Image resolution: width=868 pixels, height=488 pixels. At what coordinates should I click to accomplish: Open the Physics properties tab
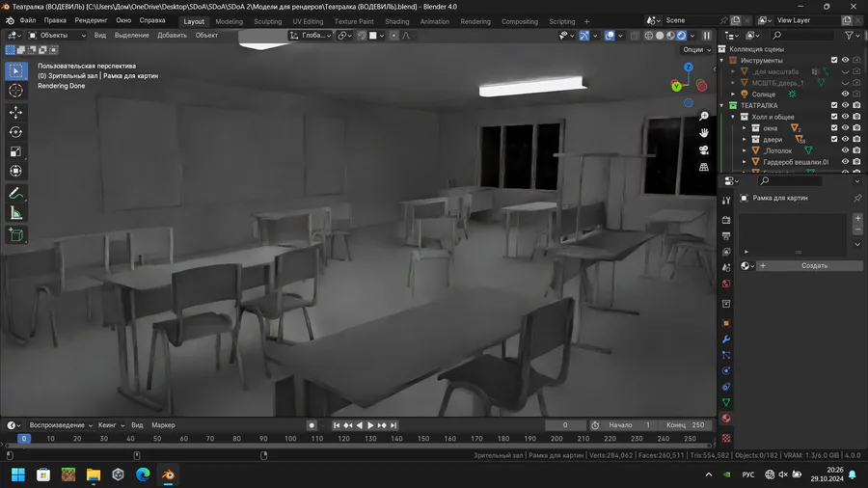(x=726, y=370)
